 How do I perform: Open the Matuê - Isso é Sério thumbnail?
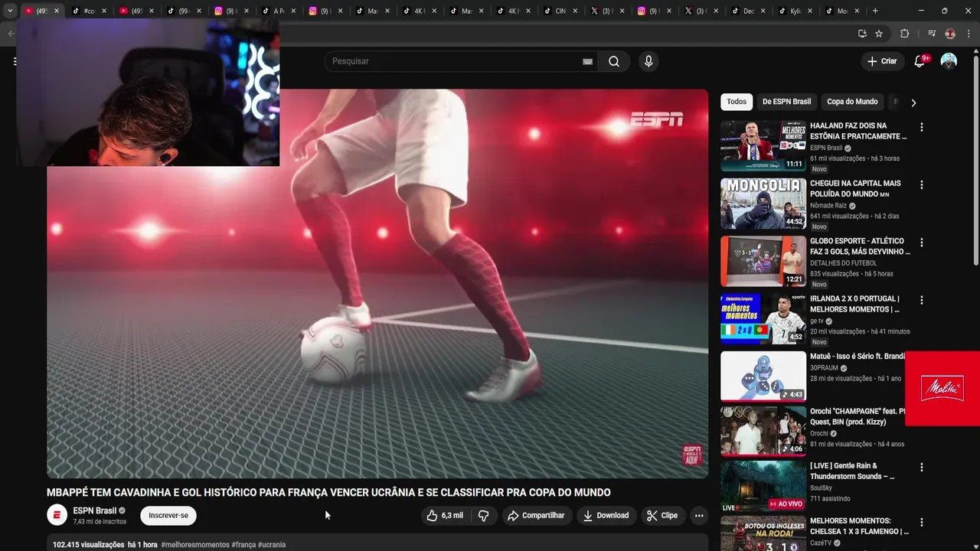(x=763, y=377)
